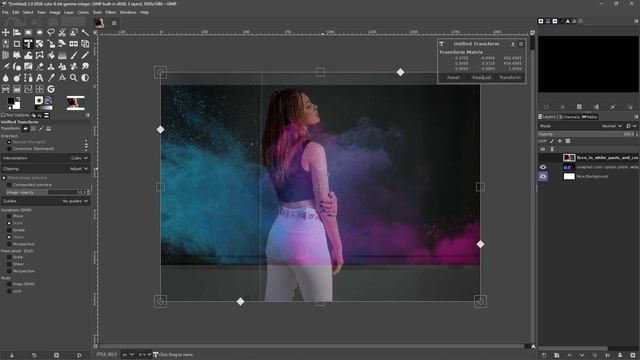Select the Blur/Sharpen drop tool
Image resolution: width=640 pixels, height=360 pixels.
coord(6,78)
